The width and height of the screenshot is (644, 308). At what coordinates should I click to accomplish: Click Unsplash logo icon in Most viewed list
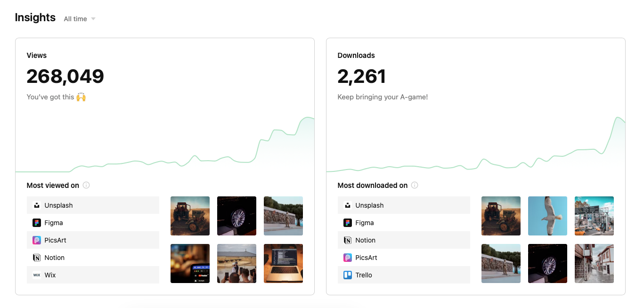[x=37, y=205]
